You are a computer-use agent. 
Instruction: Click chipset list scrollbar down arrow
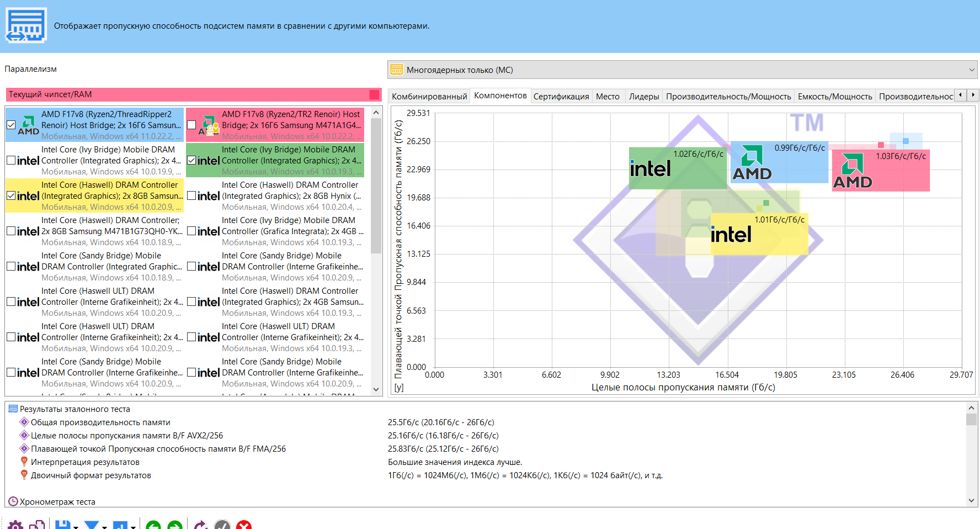[x=376, y=389]
